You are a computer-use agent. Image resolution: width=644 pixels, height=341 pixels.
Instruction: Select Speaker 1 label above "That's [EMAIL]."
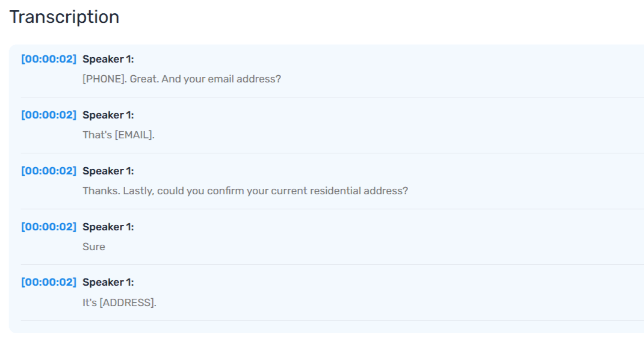[x=108, y=115]
